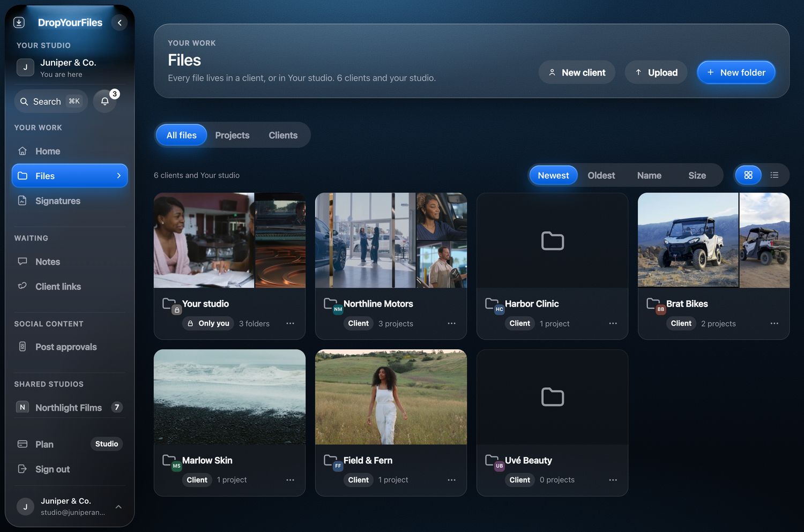
Task: Sort files by Newest
Action: 553,175
